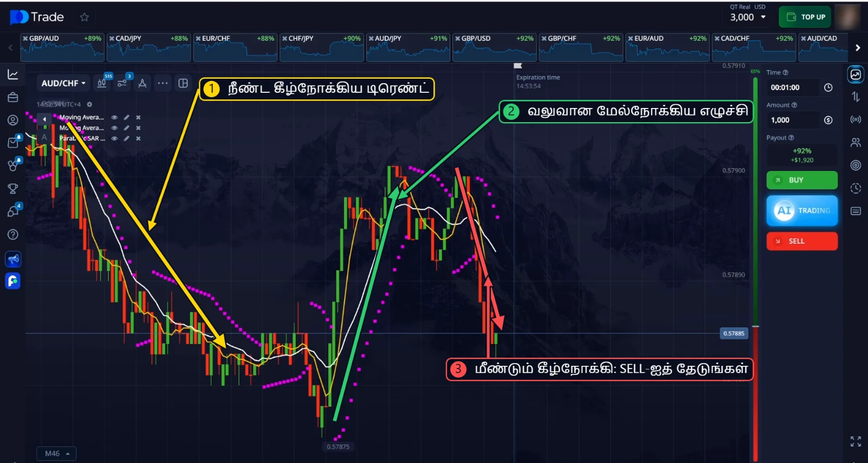This screenshot has width=868, height=463.
Task: Open the help question mark icon
Action: coord(13,234)
